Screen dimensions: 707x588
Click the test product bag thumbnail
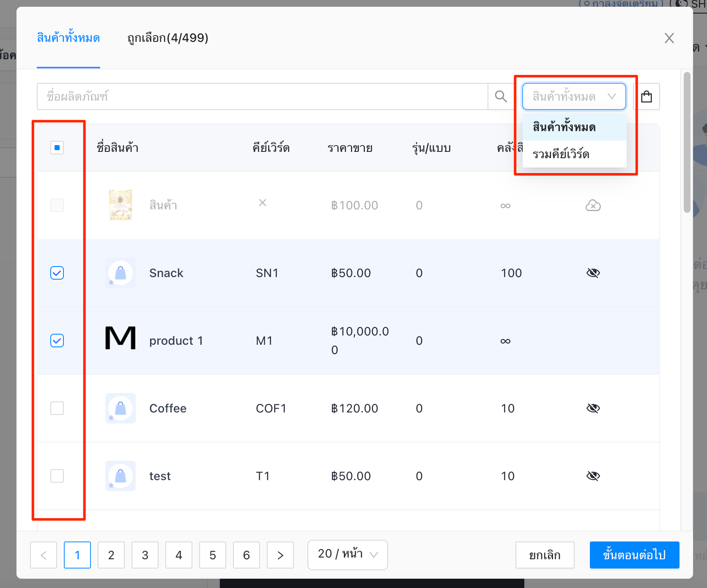121,476
